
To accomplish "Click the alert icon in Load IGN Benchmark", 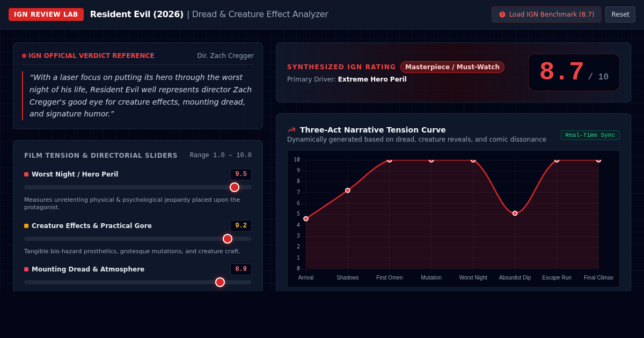I will [x=502, y=14].
